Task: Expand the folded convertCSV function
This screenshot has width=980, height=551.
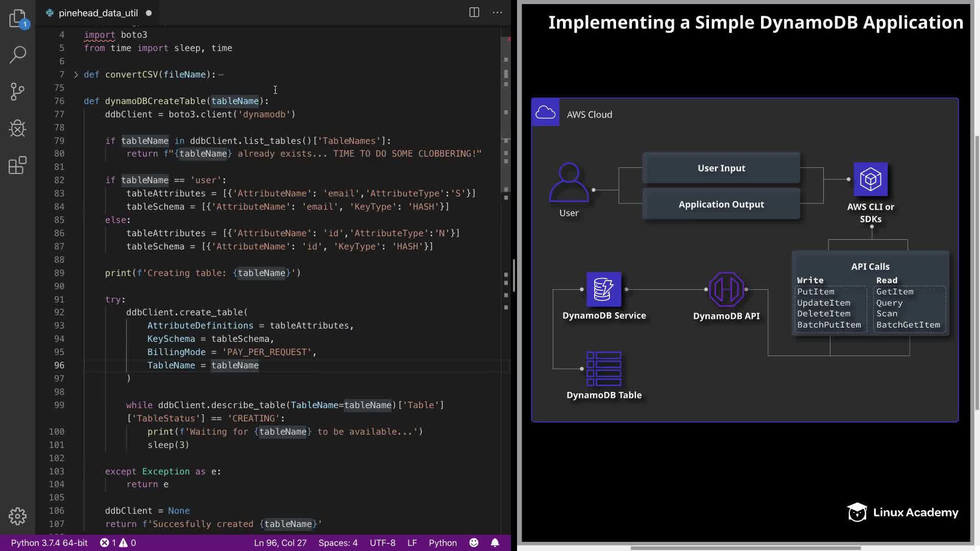Action: point(76,74)
